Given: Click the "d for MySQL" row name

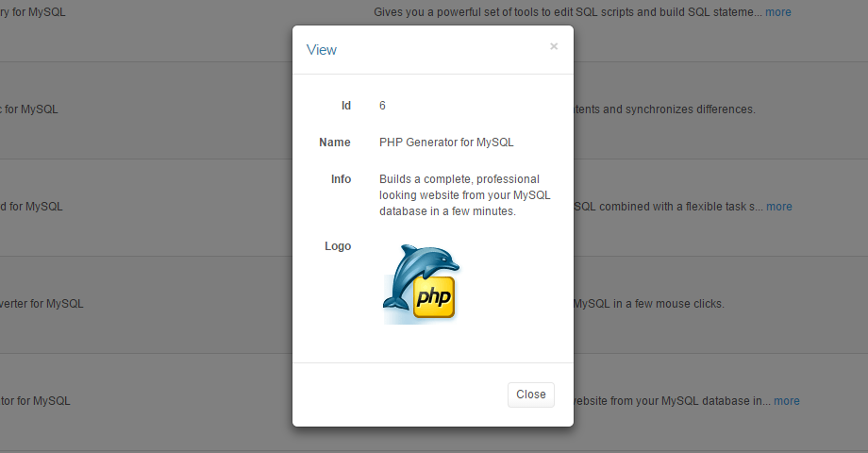Looking at the screenshot, I should [x=31, y=206].
